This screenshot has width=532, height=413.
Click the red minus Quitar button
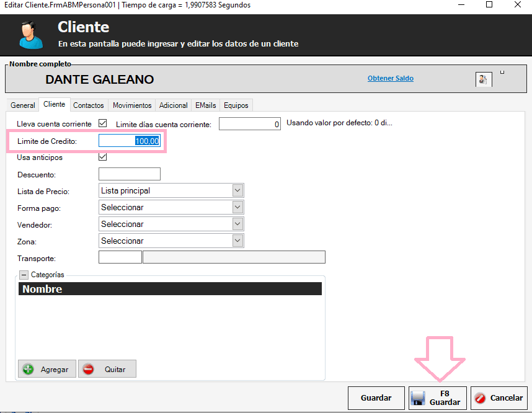[x=107, y=369]
